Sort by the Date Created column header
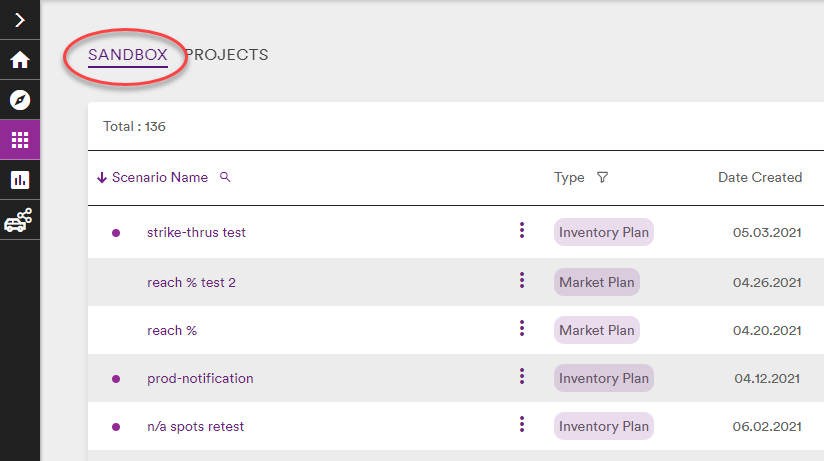Screen dimensions: 824x461 pos(760,177)
